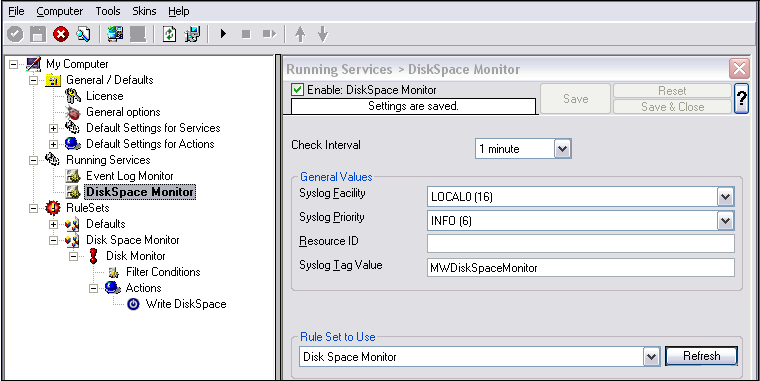The image size is (760, 381).
Task: Click the 'Settings are saved.' status text
Action: click(x=413, y=106)
